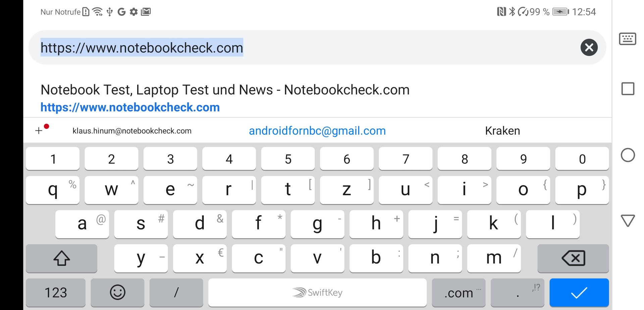Tap the keyboard switcher icon

(627, 39)
